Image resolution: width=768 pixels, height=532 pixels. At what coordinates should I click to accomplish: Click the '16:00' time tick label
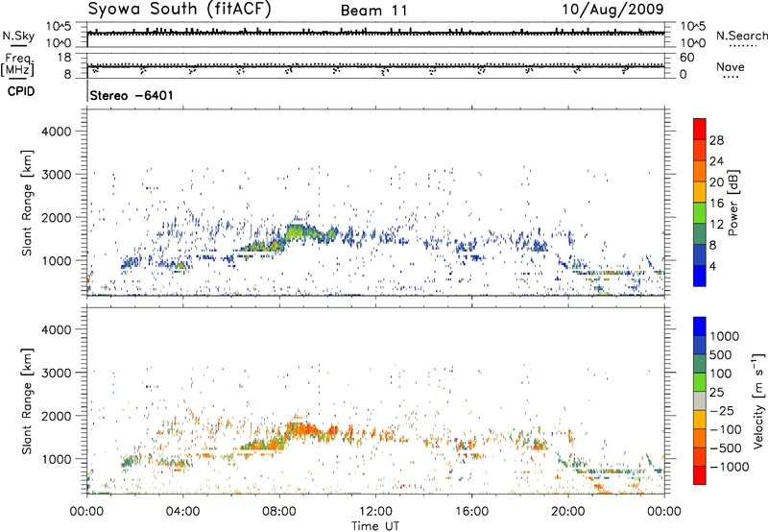(x=471, y=512)
